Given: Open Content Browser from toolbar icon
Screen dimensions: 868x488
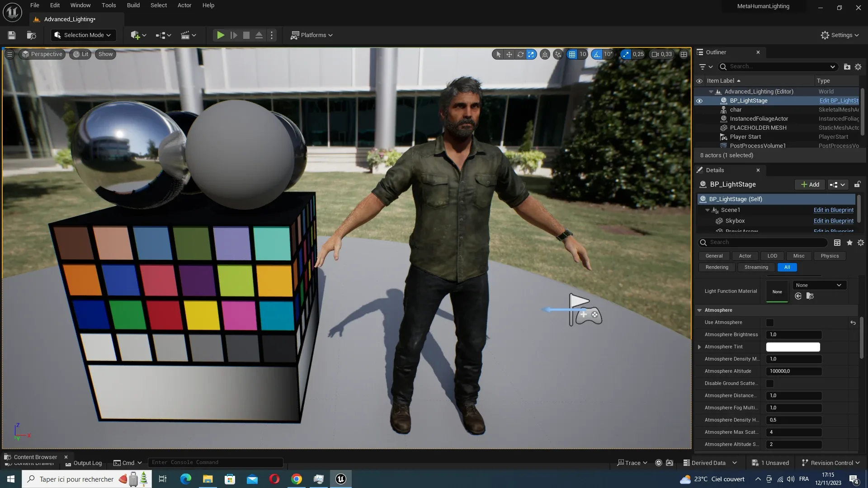Looking at the screenshot, I should pyautogui.click(x=31, y=35).
